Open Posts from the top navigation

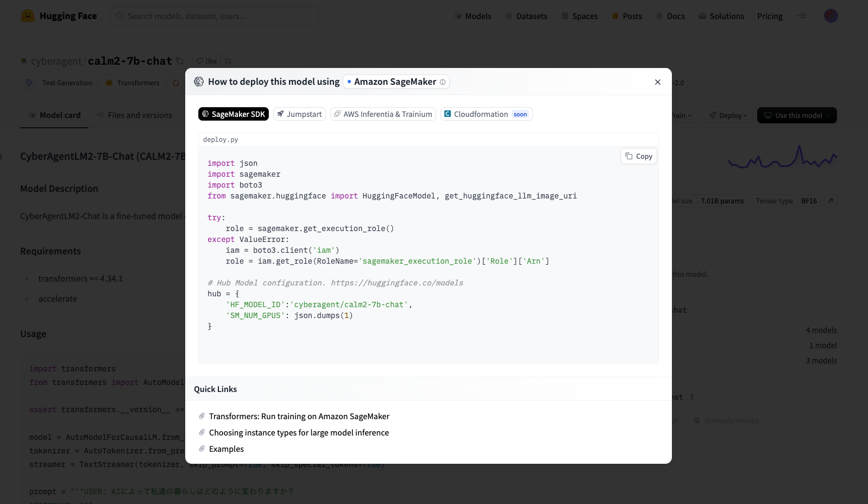tap(627, 16)
